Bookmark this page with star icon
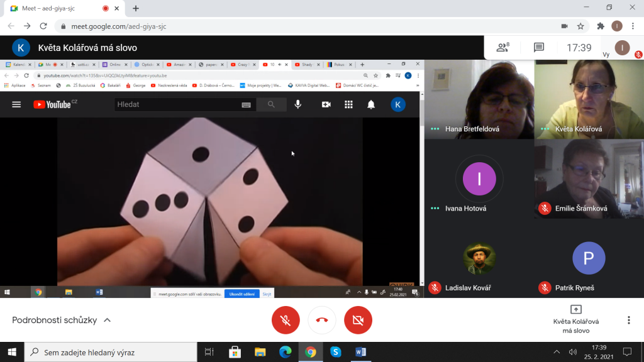Viewport: 644px width, 362px height. click(580, 26)
